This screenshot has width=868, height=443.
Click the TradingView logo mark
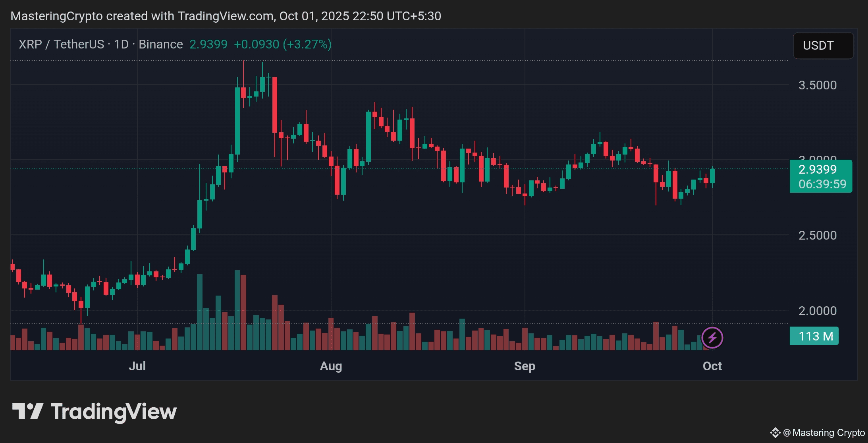point(27,411)
